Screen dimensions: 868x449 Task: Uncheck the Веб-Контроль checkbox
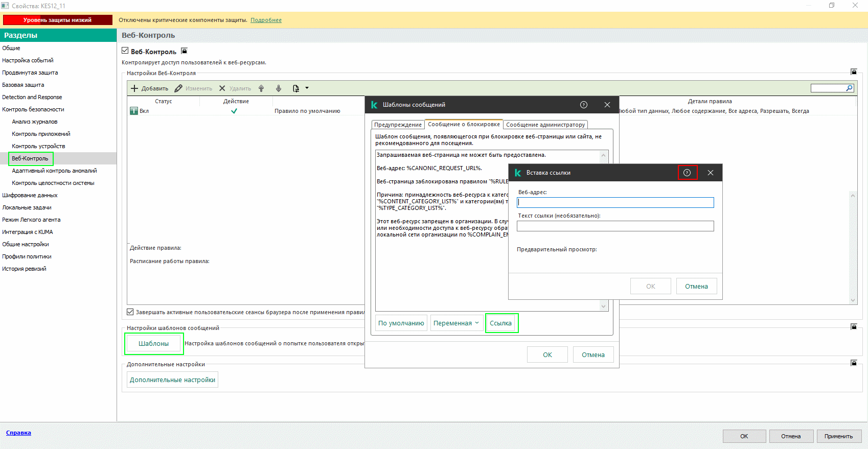(125, 51)
